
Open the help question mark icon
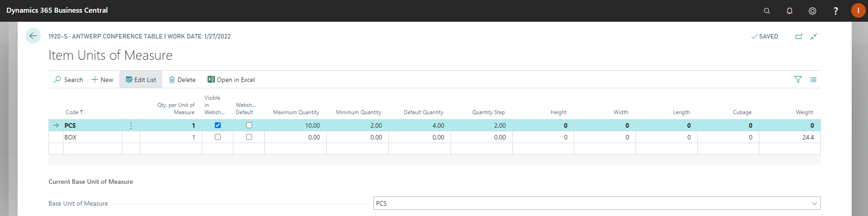click(x=835, y=11)
